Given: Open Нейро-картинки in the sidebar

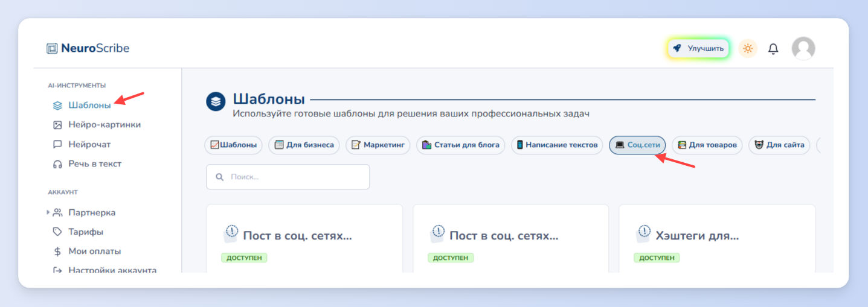Looking at the screenshot, I should 104,125.
